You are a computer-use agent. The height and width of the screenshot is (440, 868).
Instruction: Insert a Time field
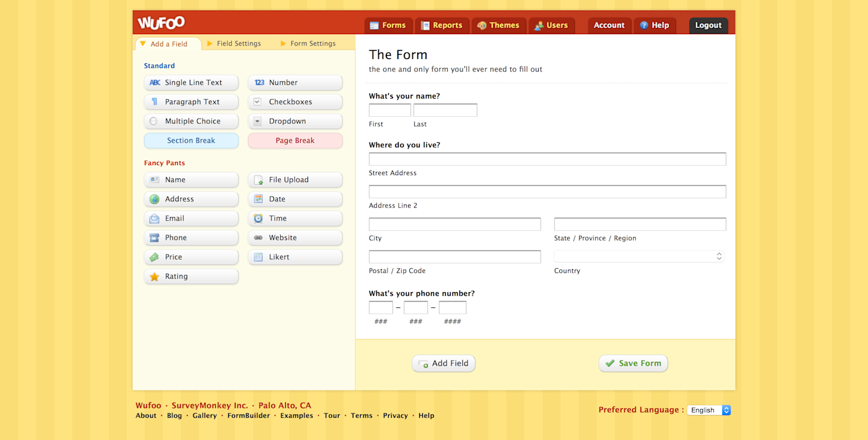[x=295, y=218]
